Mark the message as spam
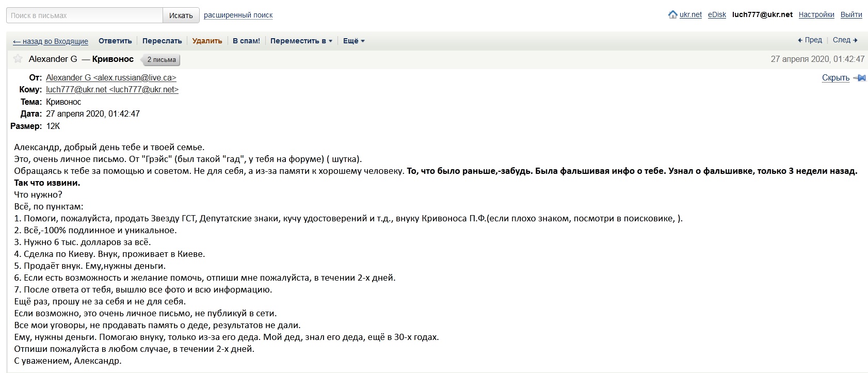 pos(246,41)
